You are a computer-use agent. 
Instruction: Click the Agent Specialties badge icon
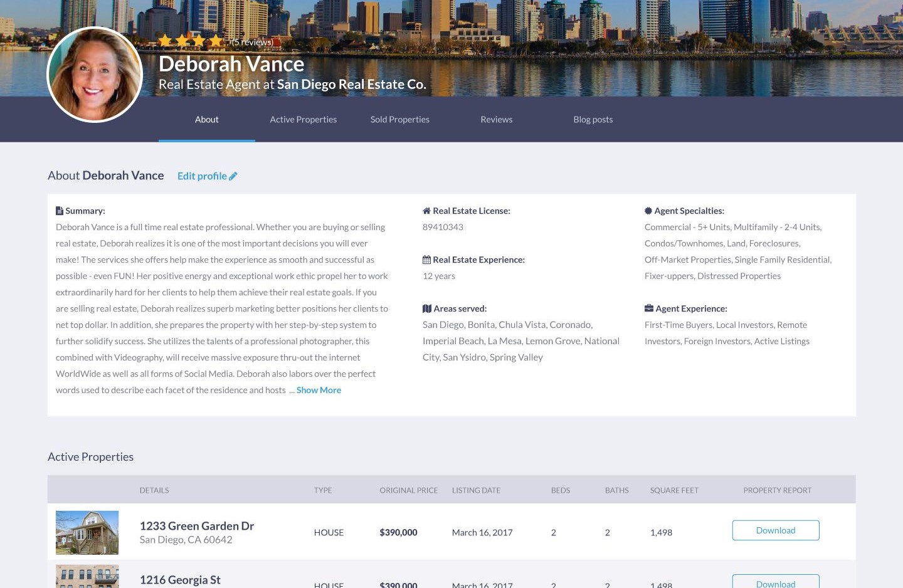[648, 211]
